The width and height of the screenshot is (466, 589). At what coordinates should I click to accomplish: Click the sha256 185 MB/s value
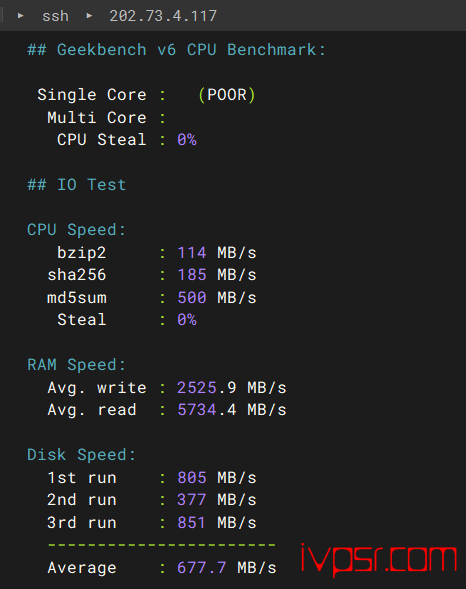point(217,275)
